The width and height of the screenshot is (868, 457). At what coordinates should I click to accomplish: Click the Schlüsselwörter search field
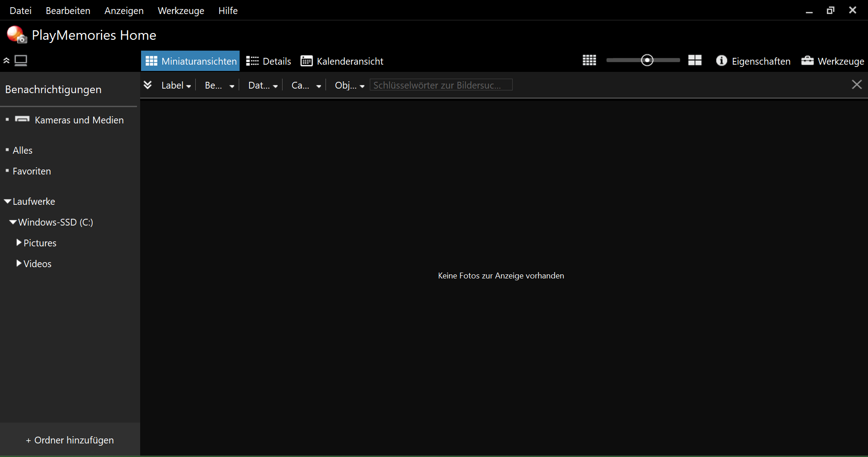tap(441, 85)
